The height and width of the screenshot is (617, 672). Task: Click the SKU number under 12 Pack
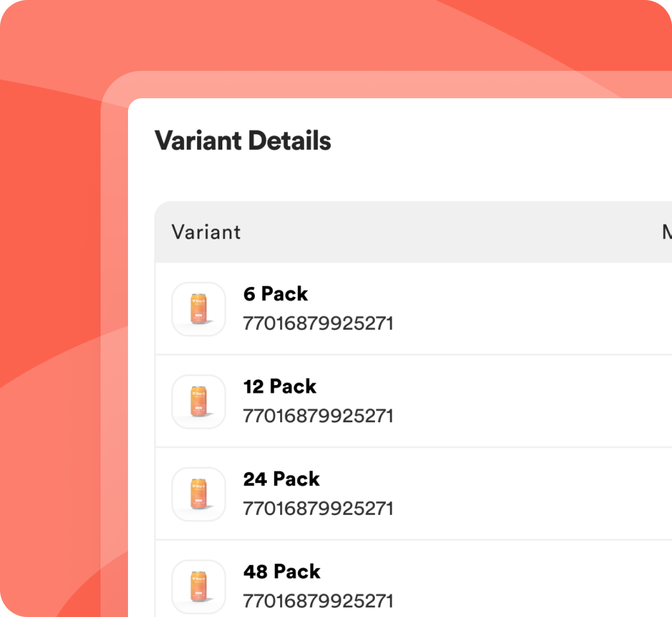pos(318,416)
